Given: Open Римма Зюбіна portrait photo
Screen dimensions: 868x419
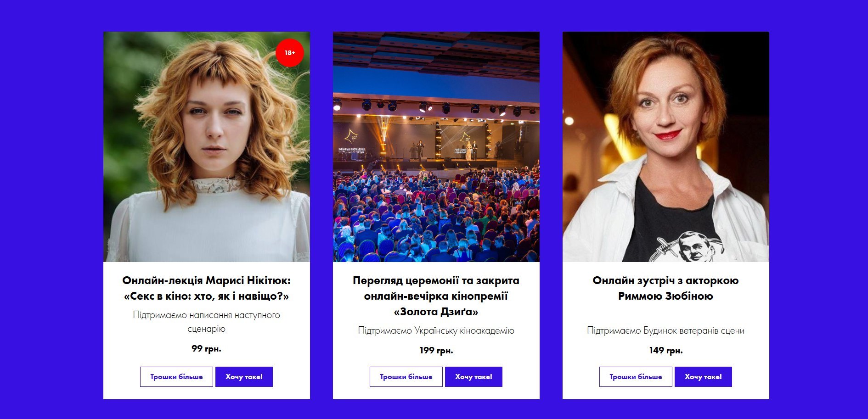Looking at the screenshot, I should [x=666, y=147].
